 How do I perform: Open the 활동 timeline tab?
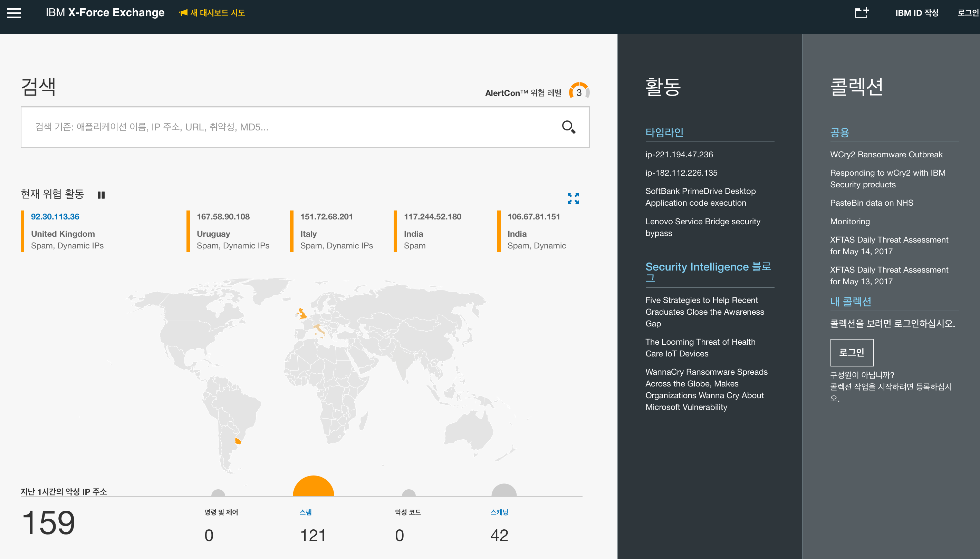pos(664,132)
